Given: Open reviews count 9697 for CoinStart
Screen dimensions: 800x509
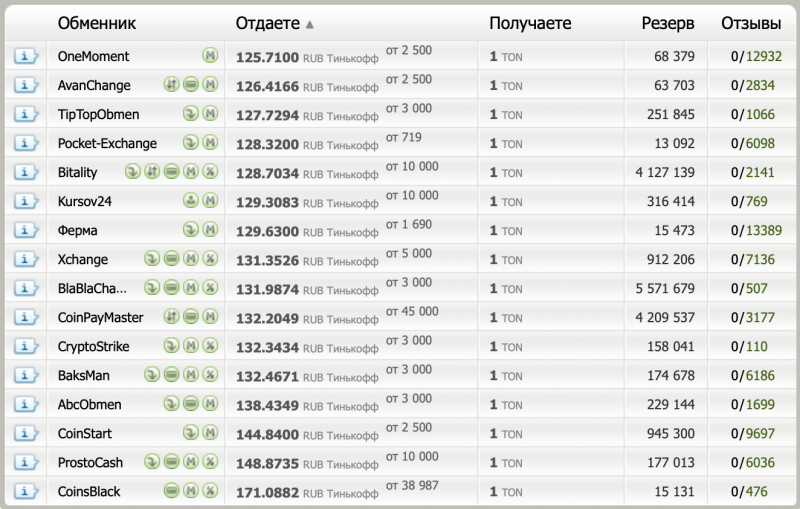Looking at the screenshot, I should point(760,434).
